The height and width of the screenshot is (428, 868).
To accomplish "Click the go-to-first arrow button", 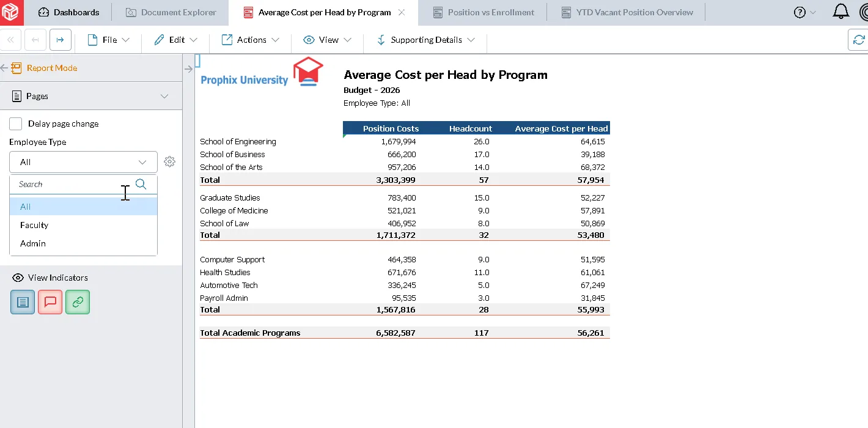I will tap(35, 40).
